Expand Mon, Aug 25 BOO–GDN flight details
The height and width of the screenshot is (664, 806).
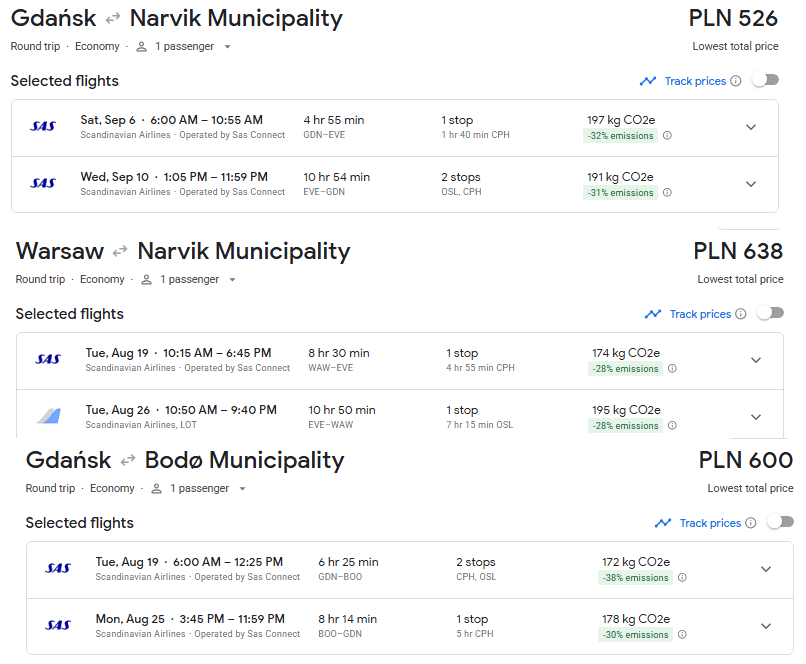click(x=766, y=626)
